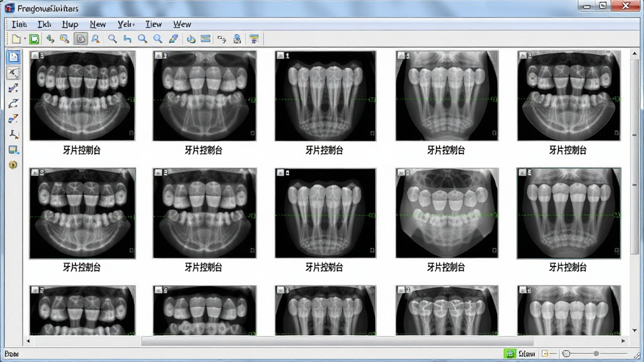Select the last X-ray thumbnail in second row

click(569, 213)
